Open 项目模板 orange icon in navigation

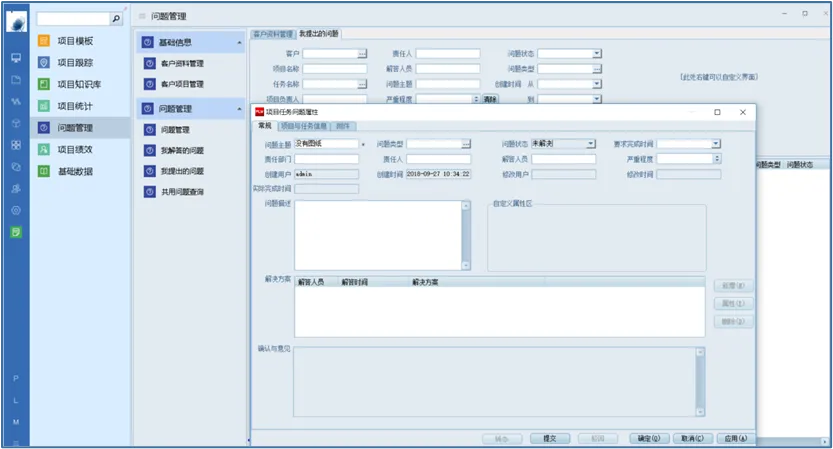point(44,40)
